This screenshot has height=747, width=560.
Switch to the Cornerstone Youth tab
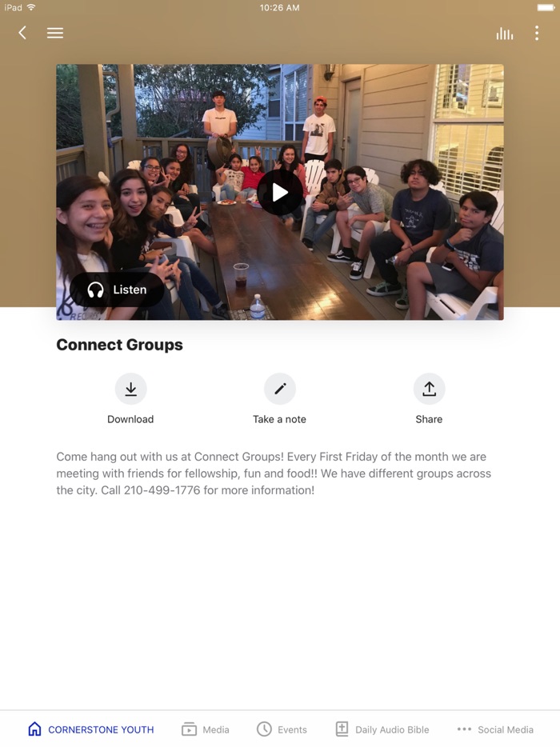point(91,729)
